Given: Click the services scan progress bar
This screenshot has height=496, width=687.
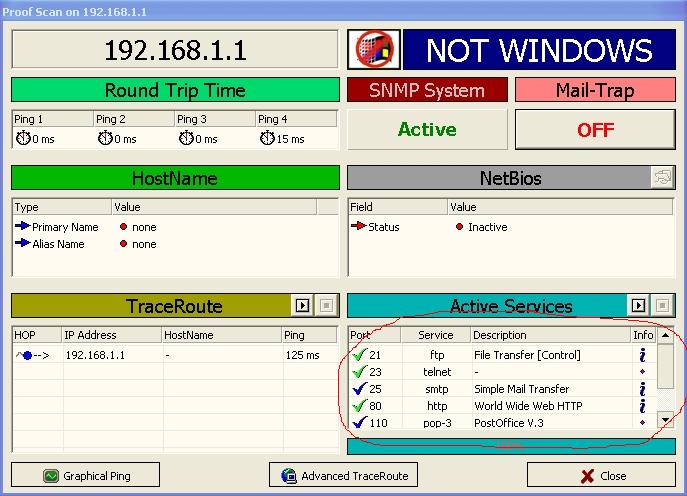Looking at the screenshot, I should point(511,446).
